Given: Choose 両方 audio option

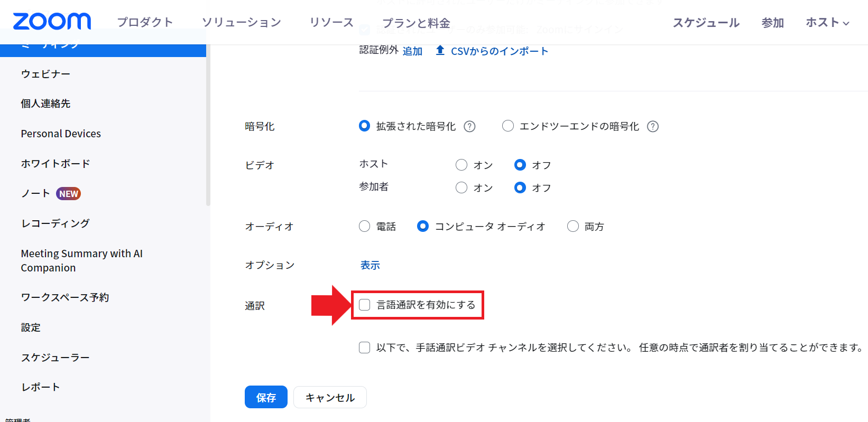Looking at the screenshot, I should click(573, 226).
